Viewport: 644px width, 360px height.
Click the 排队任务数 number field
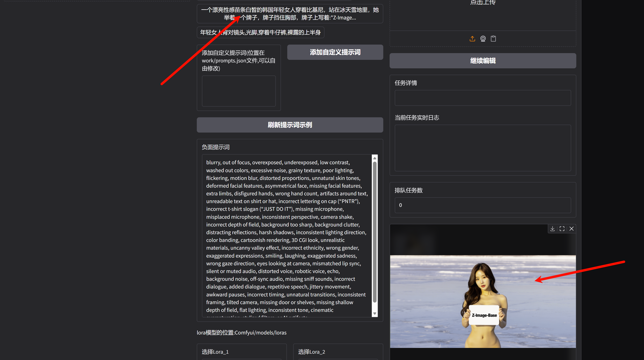[482, 205]
